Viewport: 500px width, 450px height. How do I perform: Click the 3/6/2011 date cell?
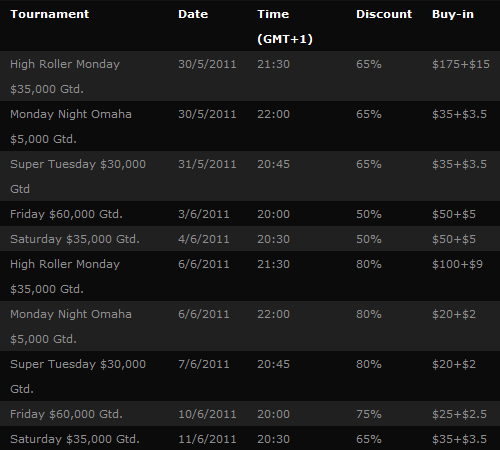click(203, 214)
